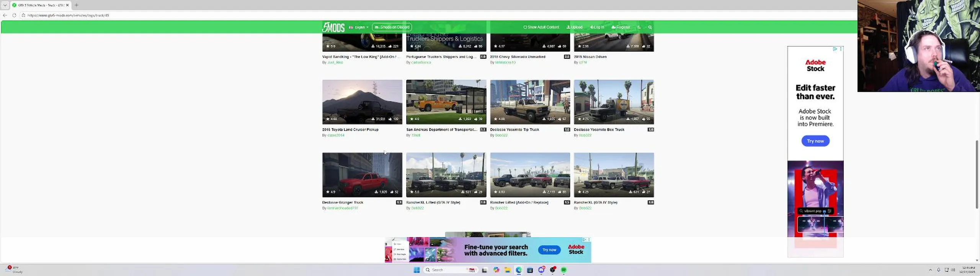Go back with browser back arrow
The width and height of the screenshot is (980, 276).
(x=5, y=15)
